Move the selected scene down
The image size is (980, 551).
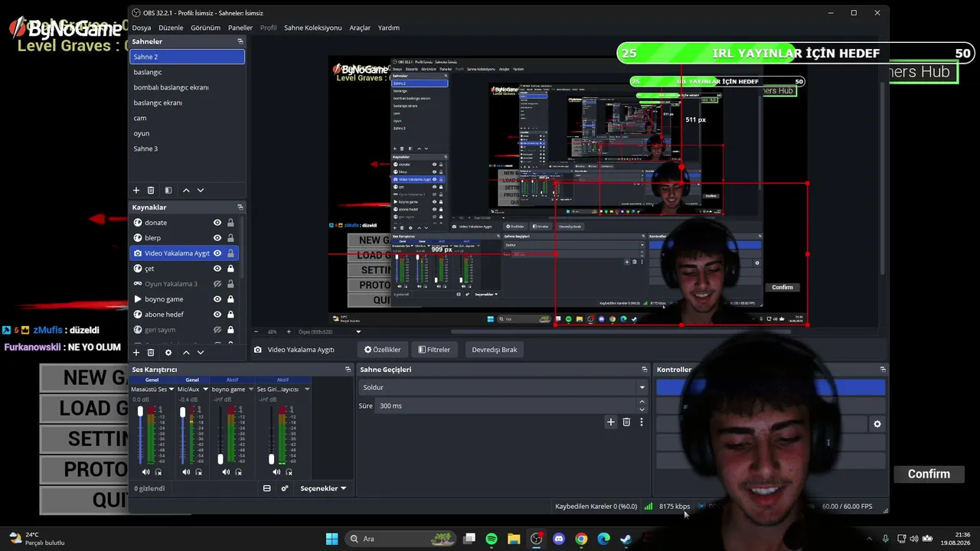[x=201, y=191]
